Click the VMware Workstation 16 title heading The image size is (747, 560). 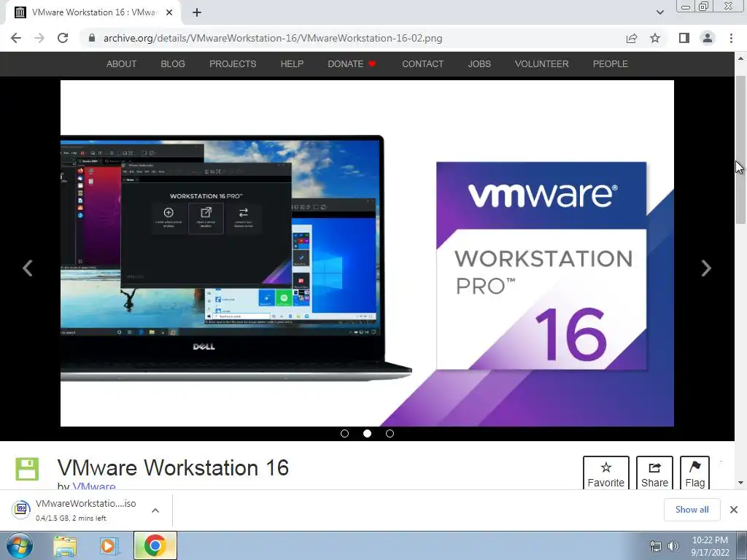coord(173,467)
